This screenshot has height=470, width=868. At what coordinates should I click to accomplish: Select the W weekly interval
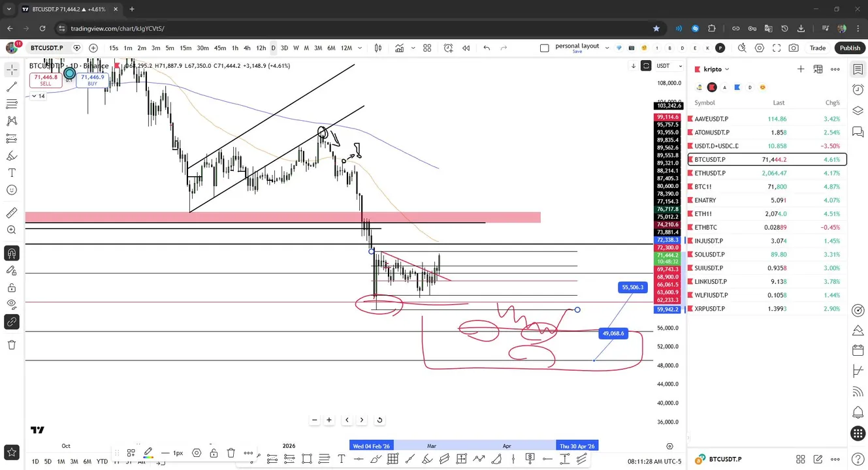pyautogui.click(x=296, y=48)
